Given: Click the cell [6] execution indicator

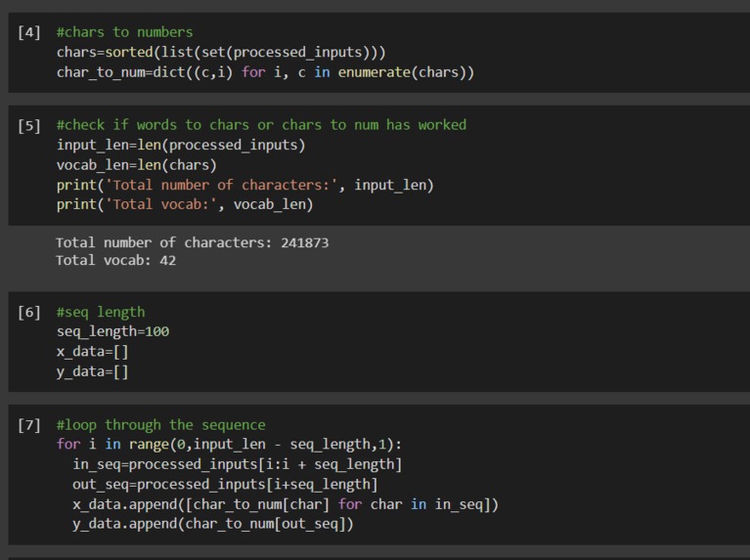Looking at the screenshot, I should click(x=29, y=313).
